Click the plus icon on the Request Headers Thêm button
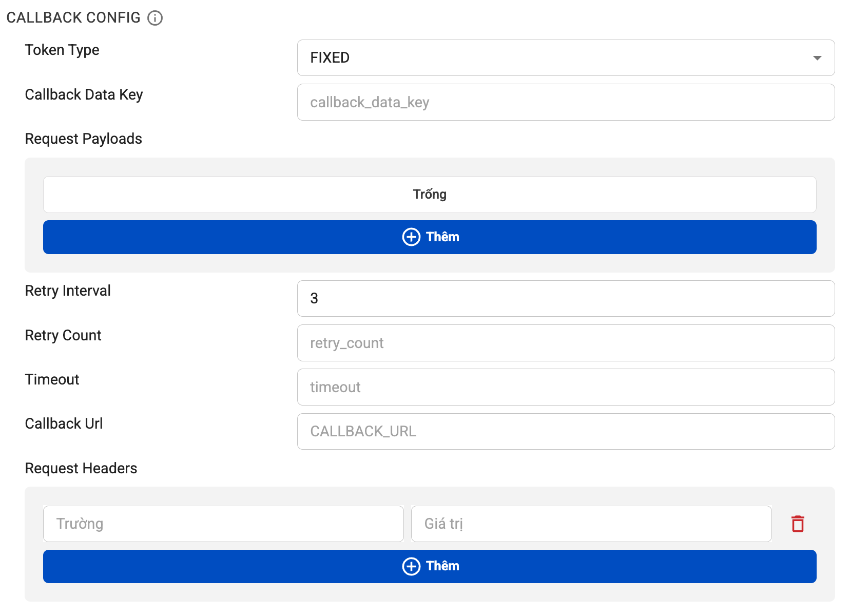Viewport: 850px width, 616px height. pos(411,566)
